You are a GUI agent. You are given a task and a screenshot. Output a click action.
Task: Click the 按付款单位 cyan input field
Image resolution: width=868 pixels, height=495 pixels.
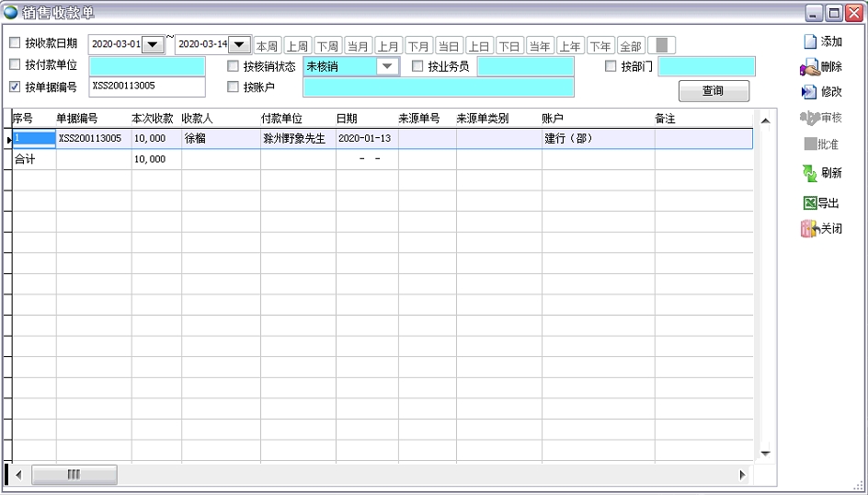click(x=147, y=66)
